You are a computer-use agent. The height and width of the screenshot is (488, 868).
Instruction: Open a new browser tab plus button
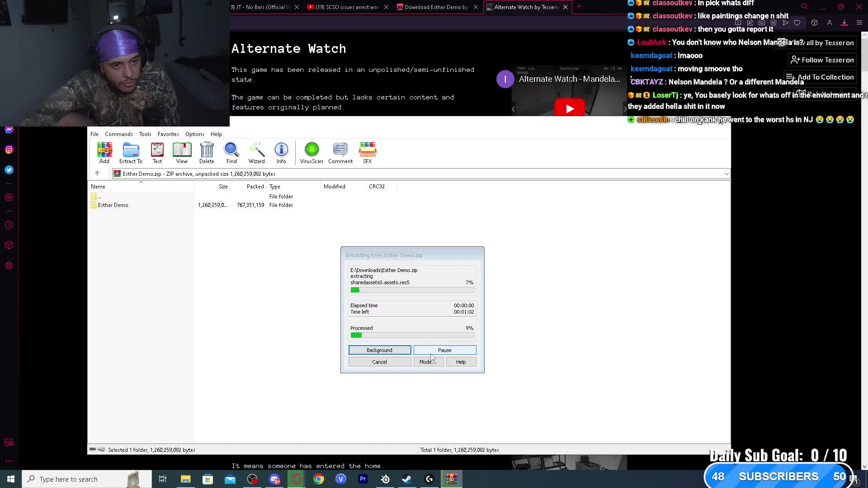[579, 6]
